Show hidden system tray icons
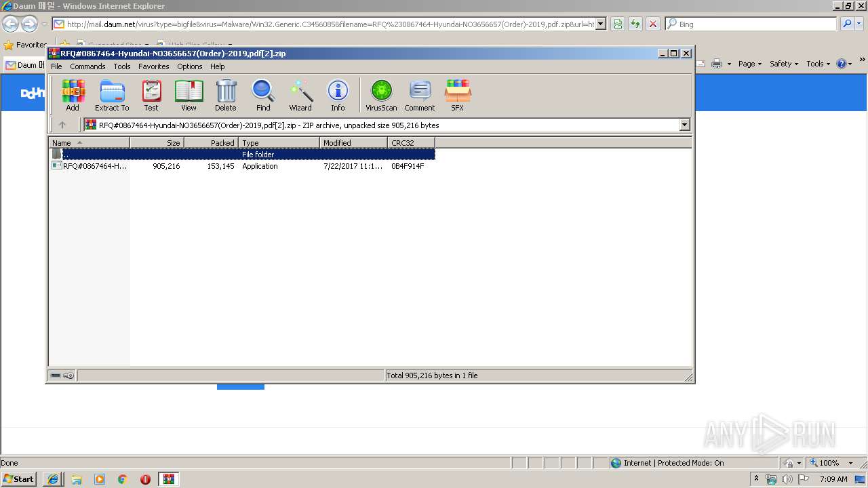This screenshot has height=488, width=868. tap(757, 479)
